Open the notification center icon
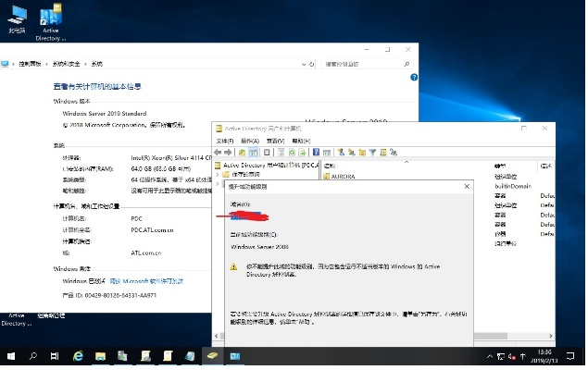Viewport: 588px width, 370px height. (570, 356)
